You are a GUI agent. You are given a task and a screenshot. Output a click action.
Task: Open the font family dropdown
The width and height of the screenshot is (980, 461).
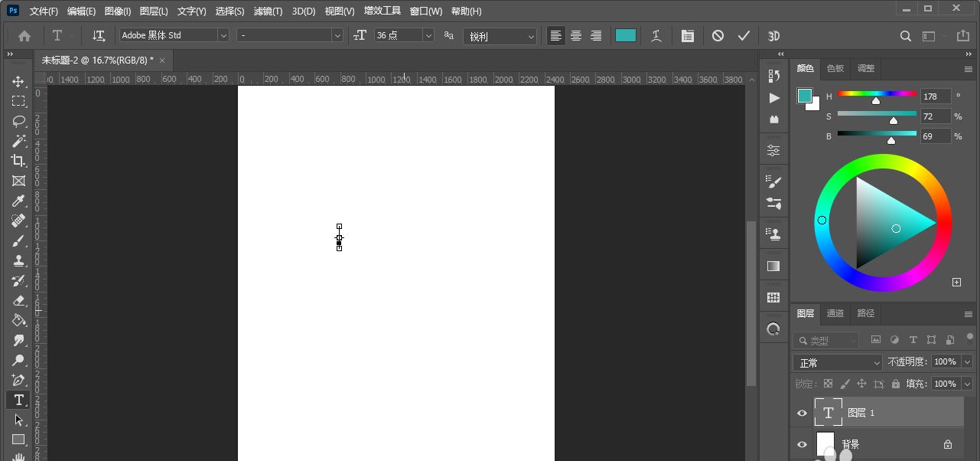tap(223, 35)
